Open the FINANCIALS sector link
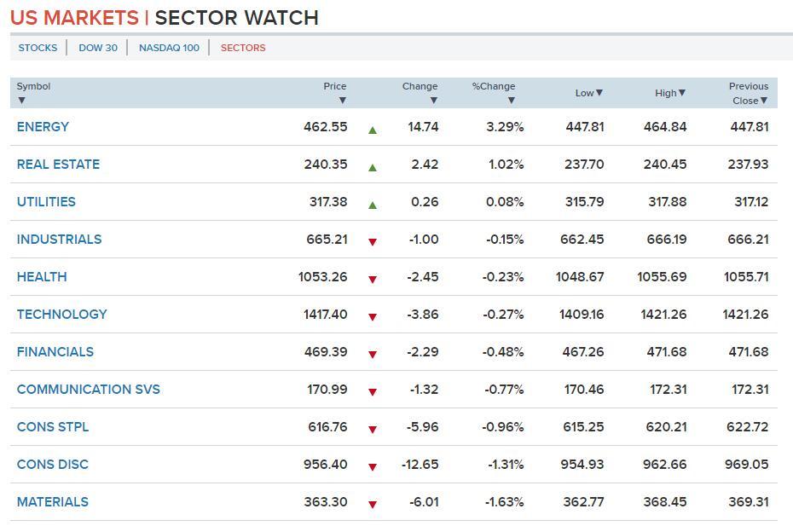The width and height of the screenshot is (793, 532). (x=55, y=352)
